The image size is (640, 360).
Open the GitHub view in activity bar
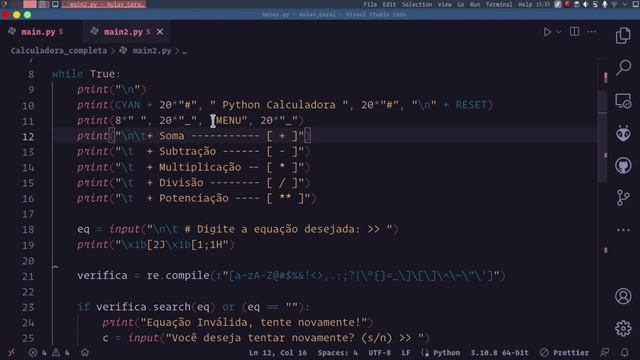pyautogui.click(x=623, y=165)
